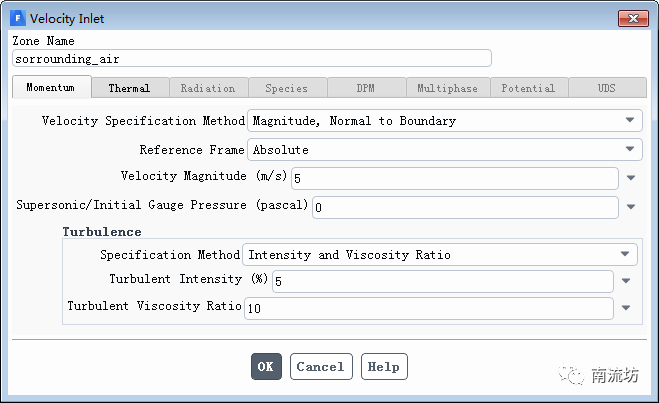Click the Turbulent Intensity input field
This screenshot has width=659, height=403.
pyautogui.click(x=442, y=281)
